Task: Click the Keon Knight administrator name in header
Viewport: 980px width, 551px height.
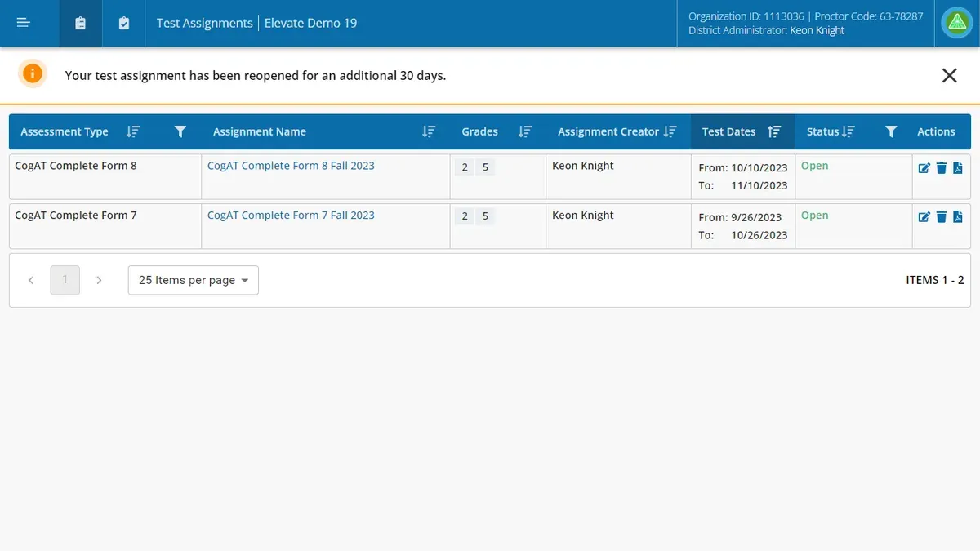Action: tap(817, 30)
